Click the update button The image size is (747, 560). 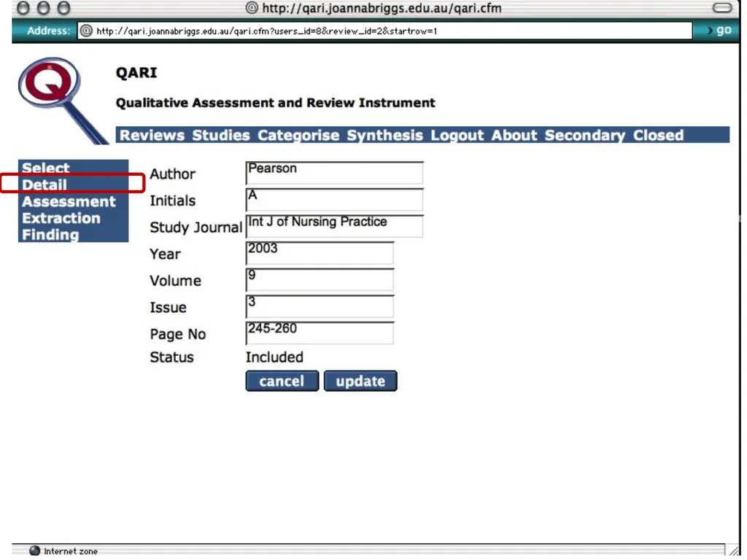[x=360, y=381]
